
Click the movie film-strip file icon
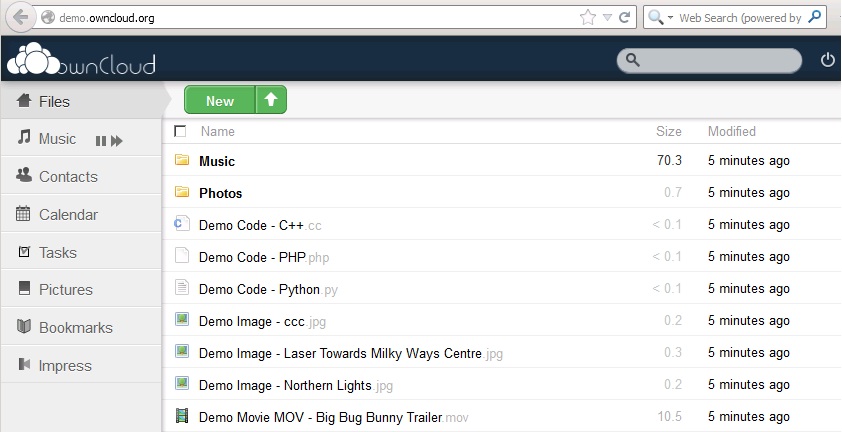click(182, 415)
